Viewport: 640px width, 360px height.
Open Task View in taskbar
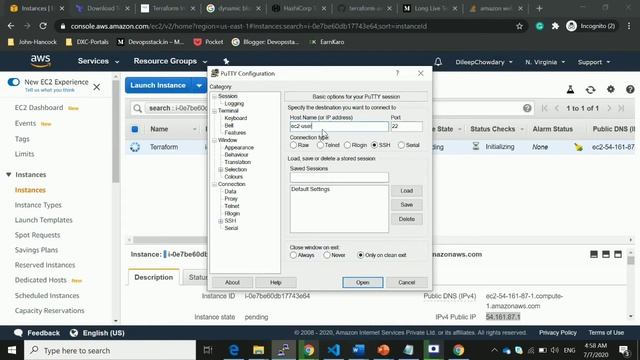pyautogui.click(x=208, y=350)
